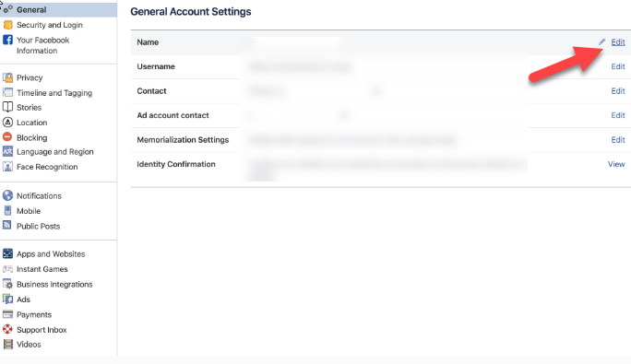The height and width of the screenshot is (364, 631).
Task: Click the Payments card icon
Action: [x=7, y=314]
